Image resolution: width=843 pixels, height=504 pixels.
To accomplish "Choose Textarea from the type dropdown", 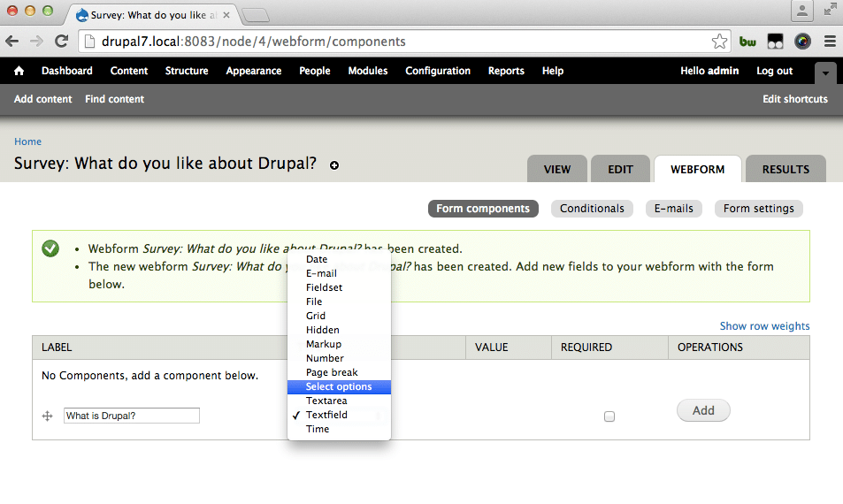I will pyautogui.click(x=340, y=401).
